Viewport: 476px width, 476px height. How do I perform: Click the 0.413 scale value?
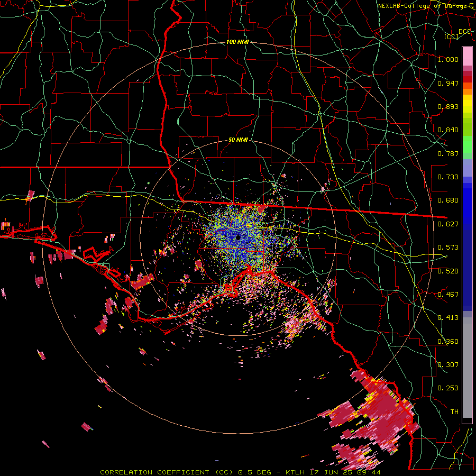pos(448,318)
